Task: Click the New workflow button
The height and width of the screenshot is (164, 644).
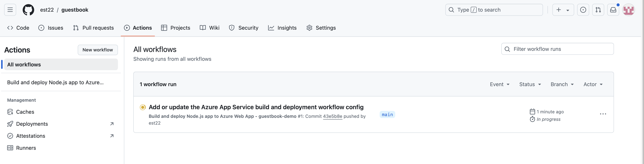Action: pyautogui.click(x=98, y=50)
